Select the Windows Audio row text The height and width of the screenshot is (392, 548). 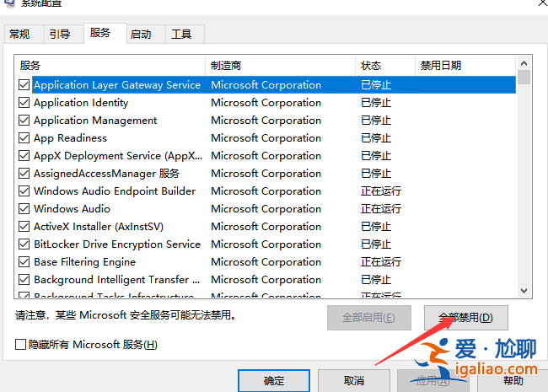(x=72, y=209)
